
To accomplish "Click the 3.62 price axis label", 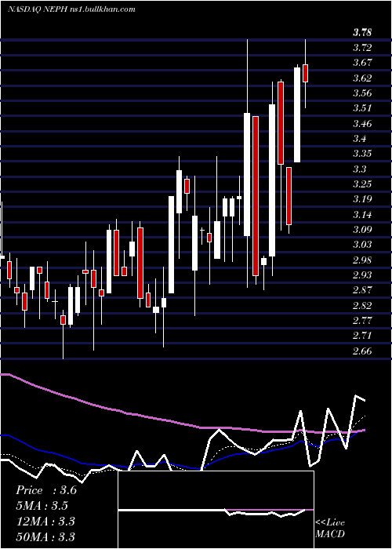I will [362, 78].
